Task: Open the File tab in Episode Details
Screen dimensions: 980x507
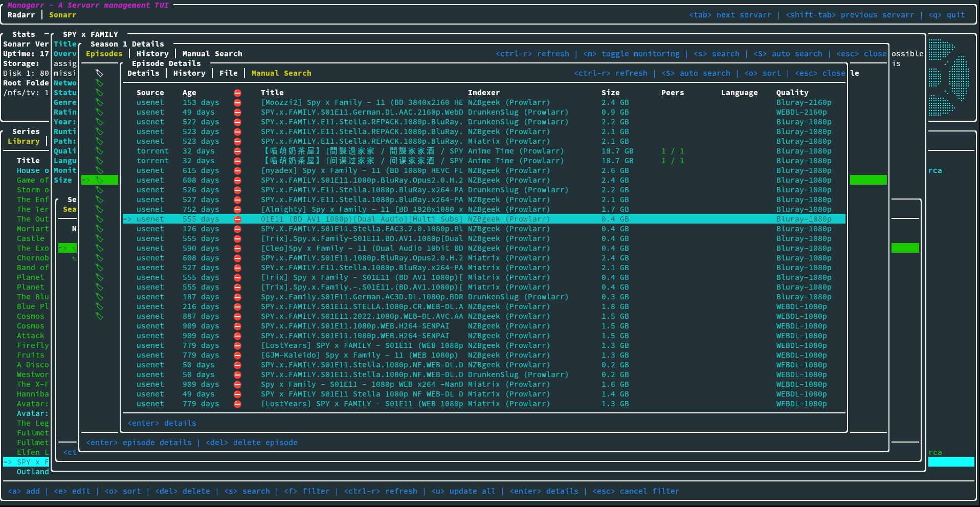Action: 228,73
